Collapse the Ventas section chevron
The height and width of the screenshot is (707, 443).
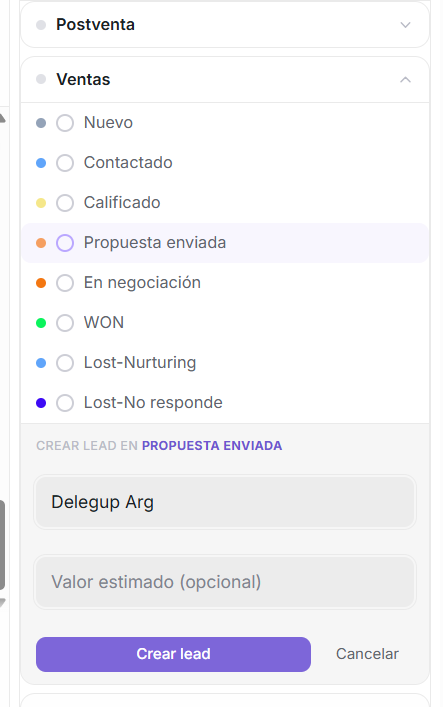tap(405, 80)
